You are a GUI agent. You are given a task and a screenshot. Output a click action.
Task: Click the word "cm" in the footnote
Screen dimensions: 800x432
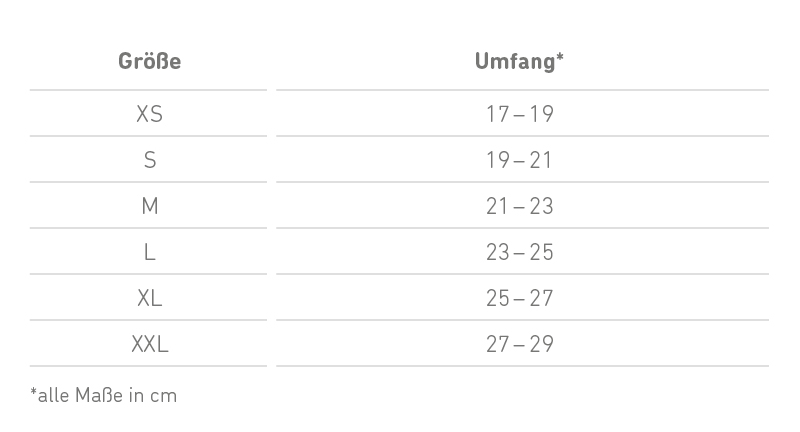tap(164, 396)
